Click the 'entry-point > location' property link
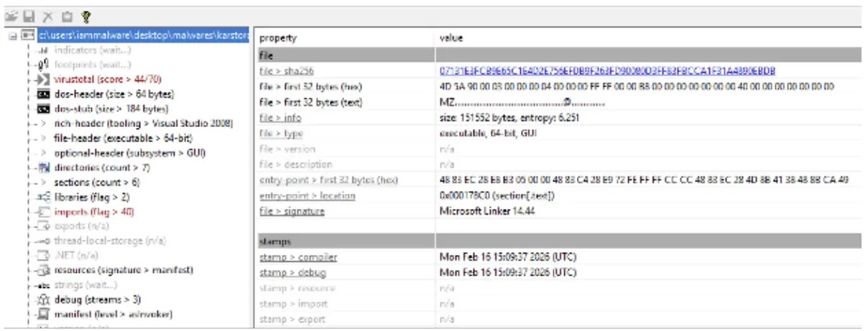 point(308,196)
